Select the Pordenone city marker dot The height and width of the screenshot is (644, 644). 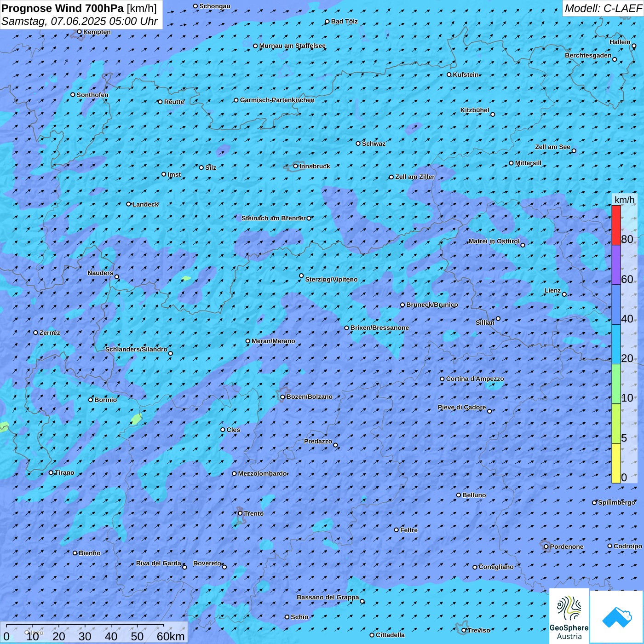click(546, 547)
